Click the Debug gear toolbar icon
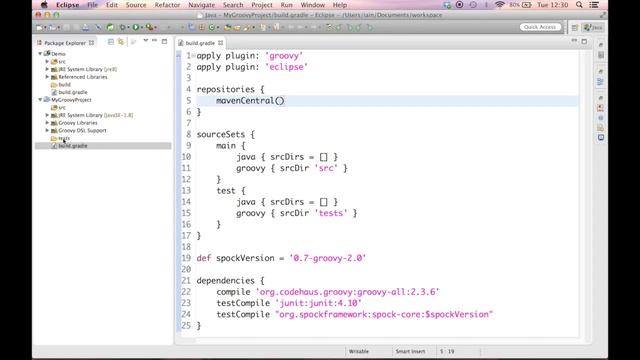Image resolution: width=640 pixels, height=360 pixels. pos(122,27)
